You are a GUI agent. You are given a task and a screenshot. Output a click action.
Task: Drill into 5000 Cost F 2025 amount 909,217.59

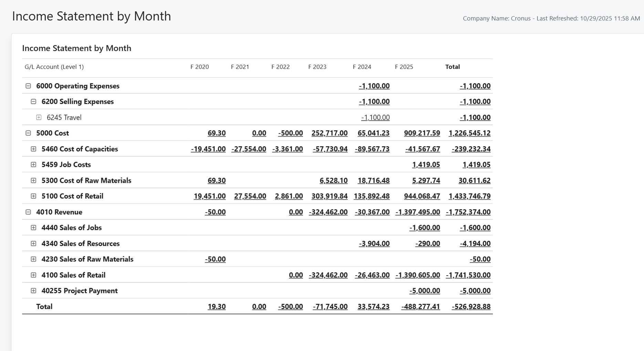tap(422, 133)
